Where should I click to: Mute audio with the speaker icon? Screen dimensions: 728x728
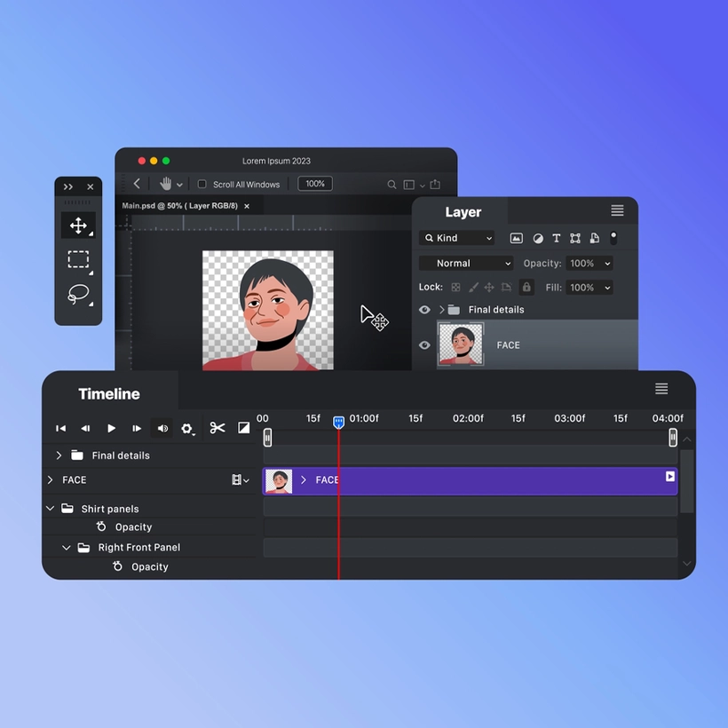click(x=162, y=428)
